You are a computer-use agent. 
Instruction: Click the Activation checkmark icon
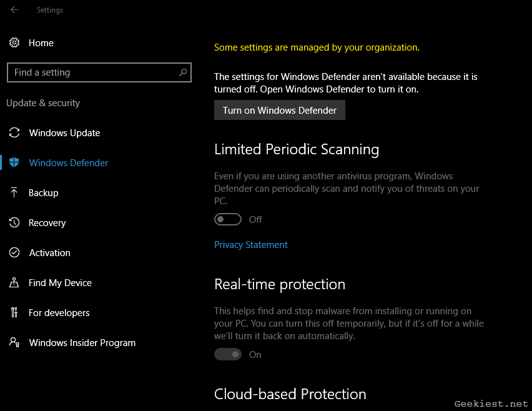pos(14,253)
